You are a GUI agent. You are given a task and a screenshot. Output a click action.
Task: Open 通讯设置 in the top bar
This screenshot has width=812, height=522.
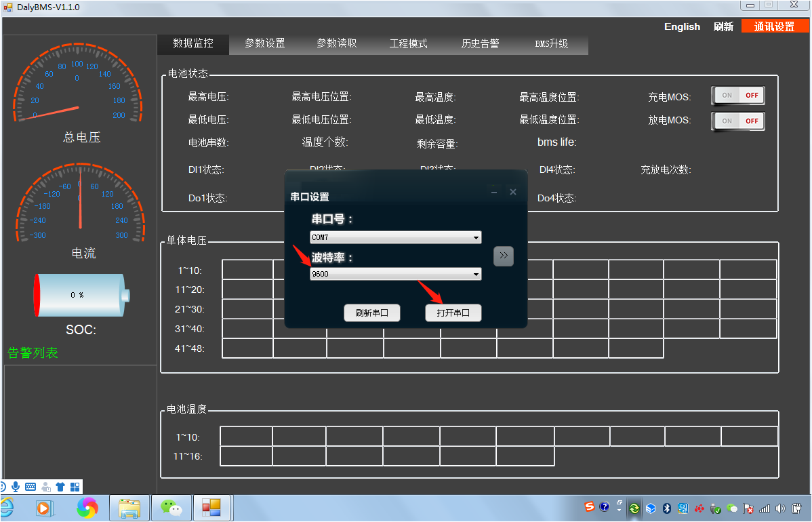(774, 26)
